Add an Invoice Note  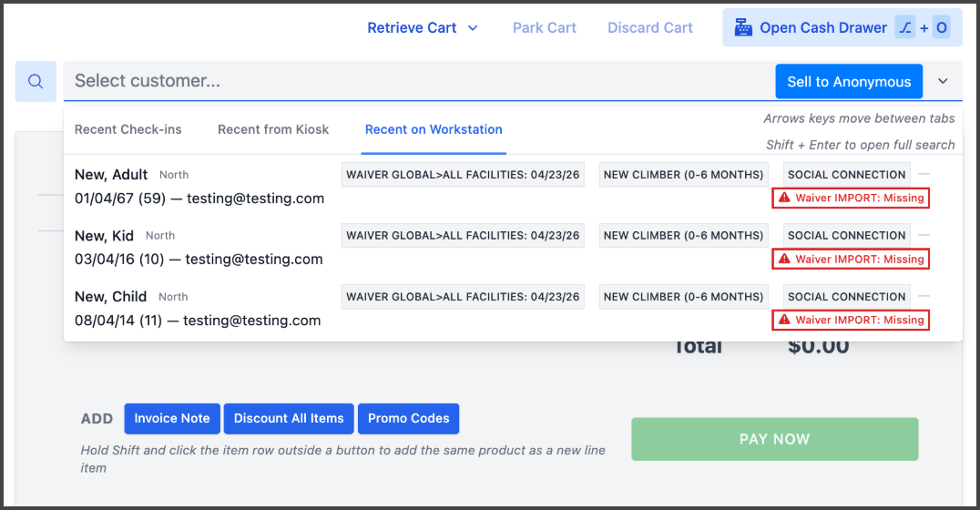click(172, 418)
